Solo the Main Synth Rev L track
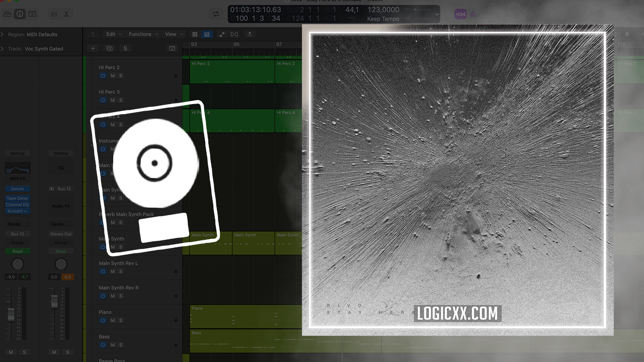The image size is (644, 362). pyautogui.click(x=121, y=271)
